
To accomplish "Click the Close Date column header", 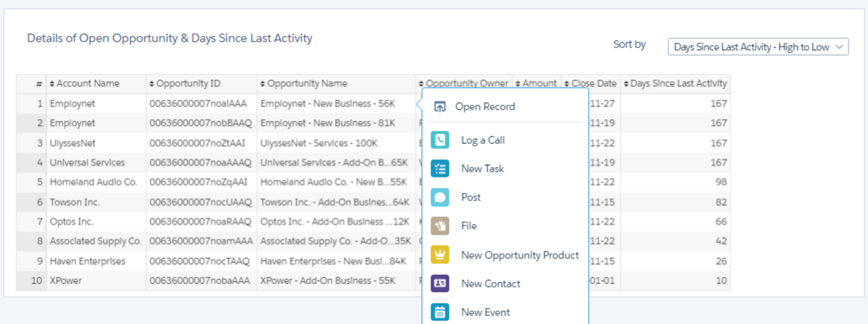I will pos(593,83).
